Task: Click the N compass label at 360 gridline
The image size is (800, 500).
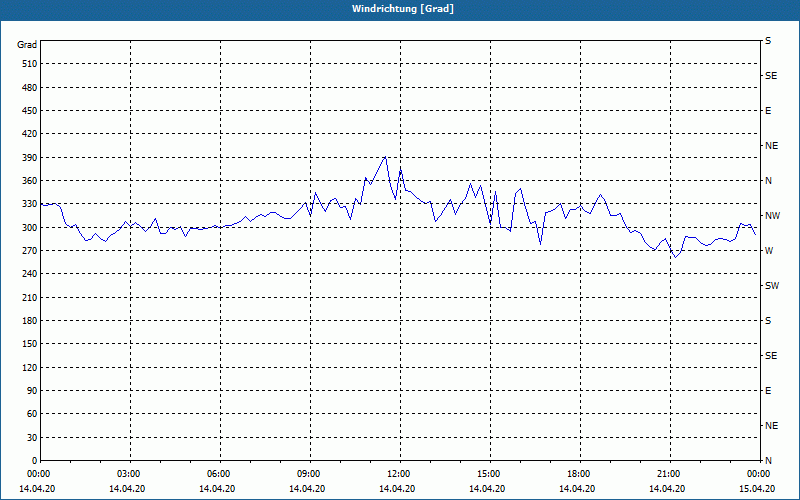Action: click(x=768, y=181)
